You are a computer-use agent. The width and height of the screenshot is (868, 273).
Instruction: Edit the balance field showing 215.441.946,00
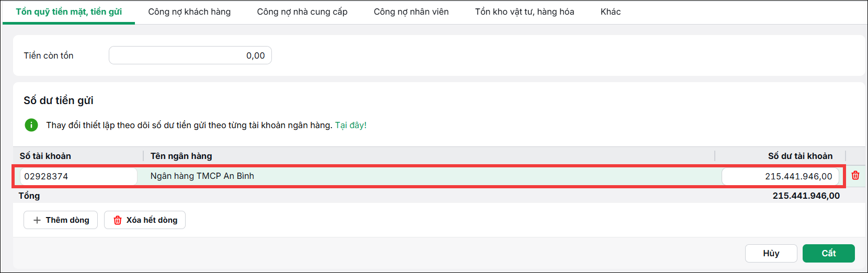click(x=780, y=176)
